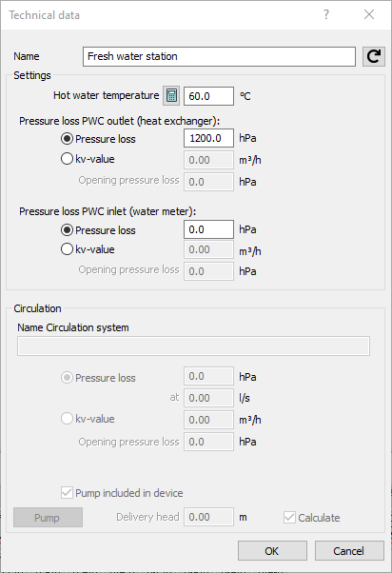
Task: Close the Technical data dialog
Action: pyautogui.click(x=369, y=14)
